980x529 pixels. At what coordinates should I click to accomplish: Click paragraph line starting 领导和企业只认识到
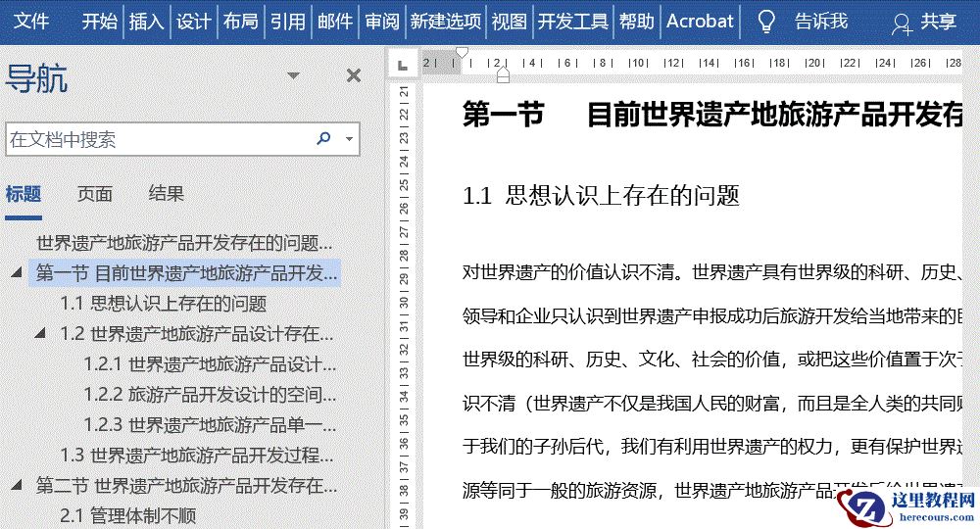point(712,315)
